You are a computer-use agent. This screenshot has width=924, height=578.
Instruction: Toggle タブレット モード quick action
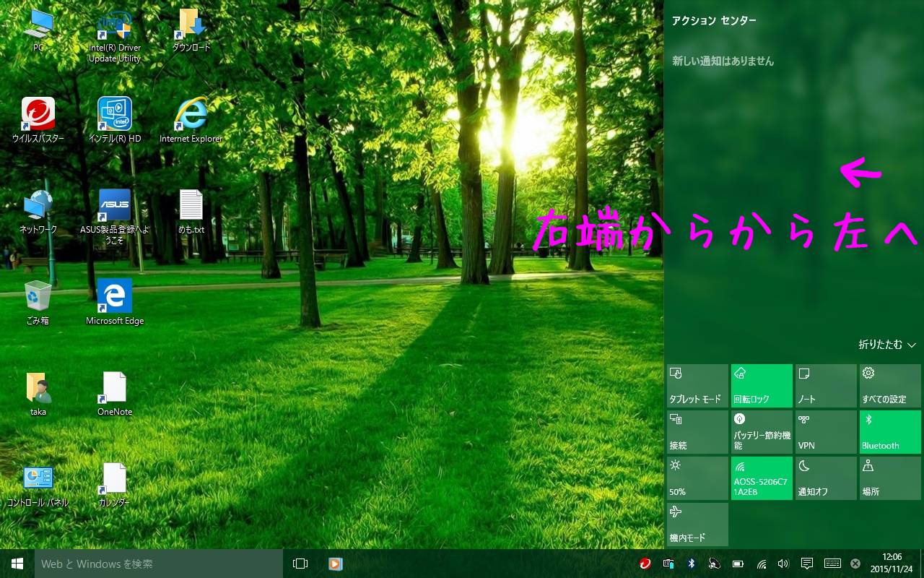[x=697, y=386]
